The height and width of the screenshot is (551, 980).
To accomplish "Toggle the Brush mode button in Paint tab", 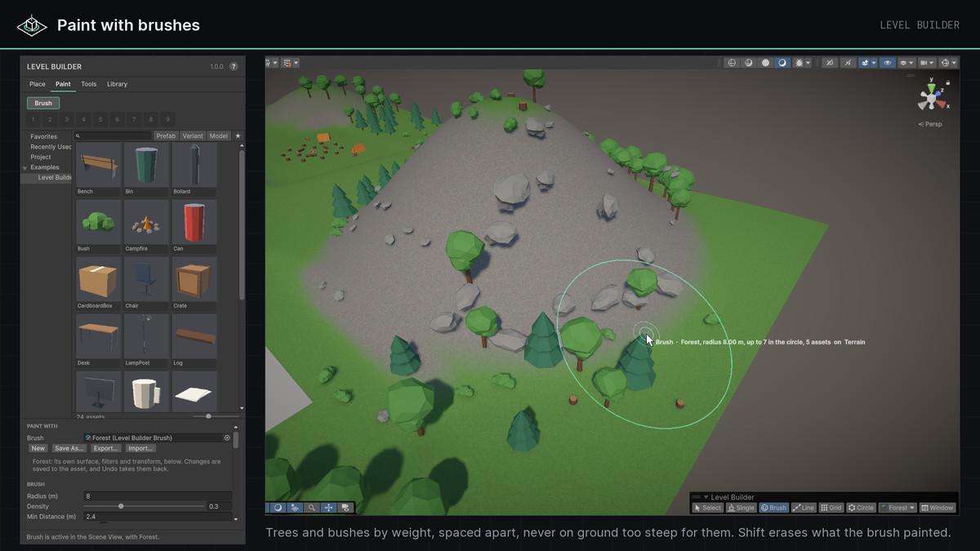I will pos(43,103).
